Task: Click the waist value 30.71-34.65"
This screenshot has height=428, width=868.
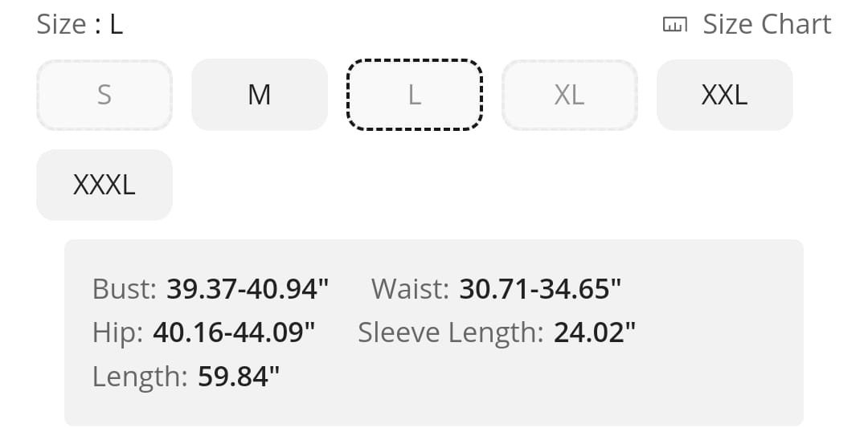Action: tap(541, 288)
